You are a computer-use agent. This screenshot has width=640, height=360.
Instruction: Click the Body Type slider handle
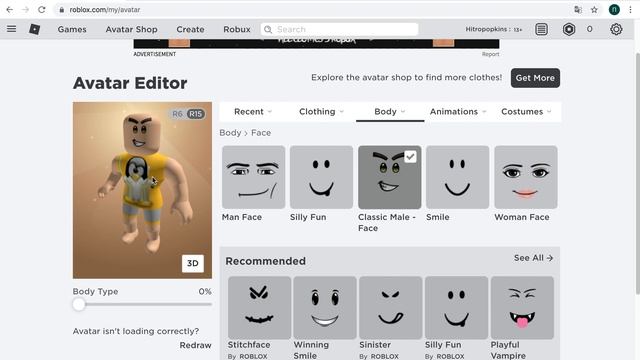click(x=79, y=304)
